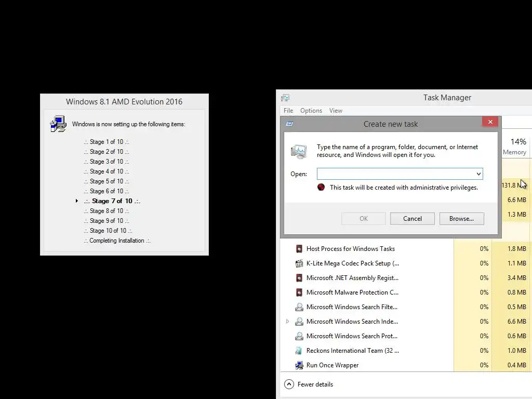This screenshot has height=399, width=532.
Task: Click the OK button in Create new task
Action: click(363, 219)
